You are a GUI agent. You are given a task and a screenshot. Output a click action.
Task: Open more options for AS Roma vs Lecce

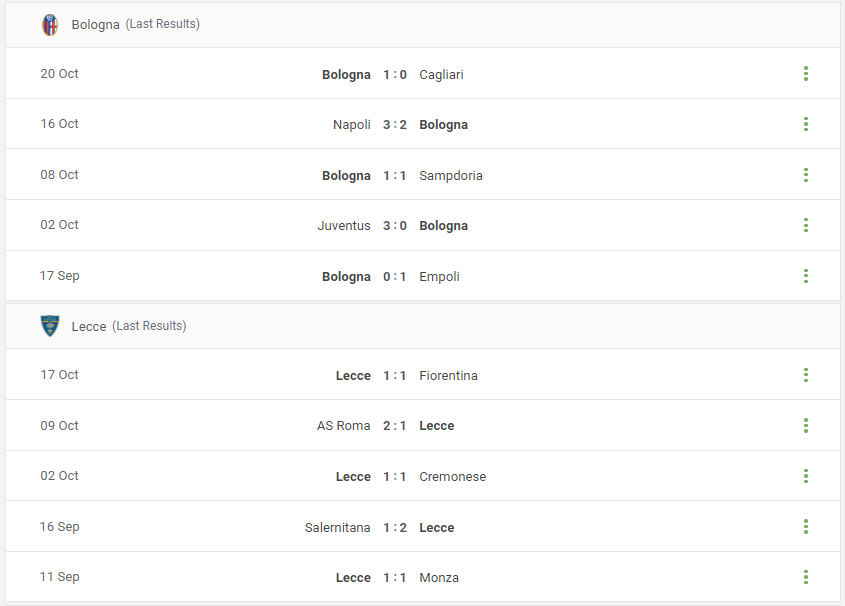click(806, 426)
